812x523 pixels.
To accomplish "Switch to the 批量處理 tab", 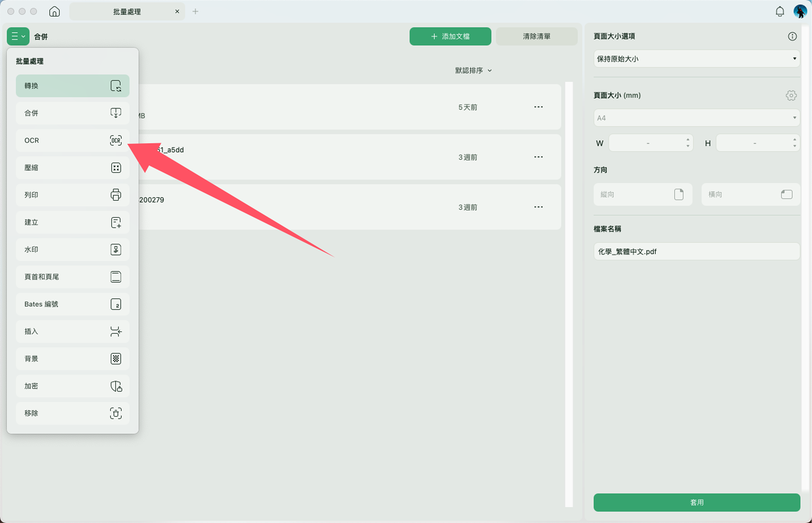I will coord(127,11).
